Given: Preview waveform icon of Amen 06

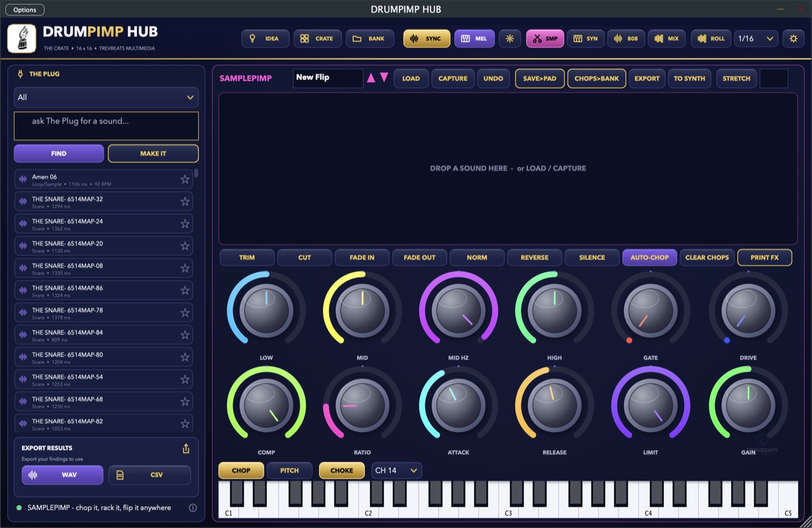Looking at the screenshot, I should 23,179.
